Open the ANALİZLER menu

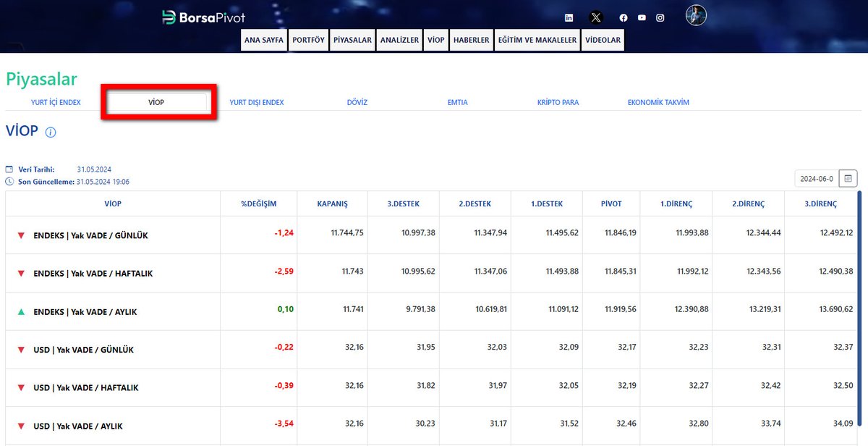pos(399,41)
